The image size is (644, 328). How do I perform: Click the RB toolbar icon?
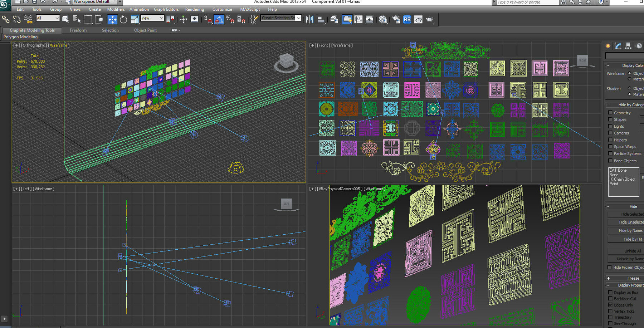pos(407,19)
